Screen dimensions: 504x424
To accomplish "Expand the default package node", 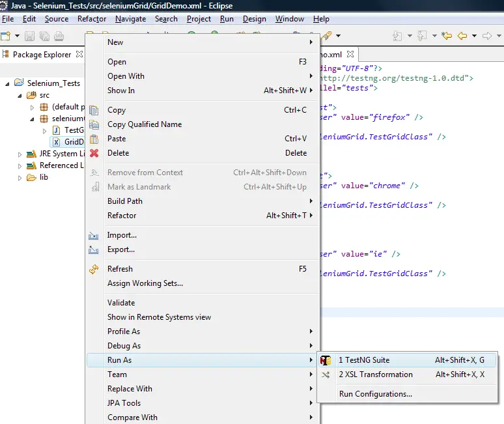I will click(x=33, y=107).
